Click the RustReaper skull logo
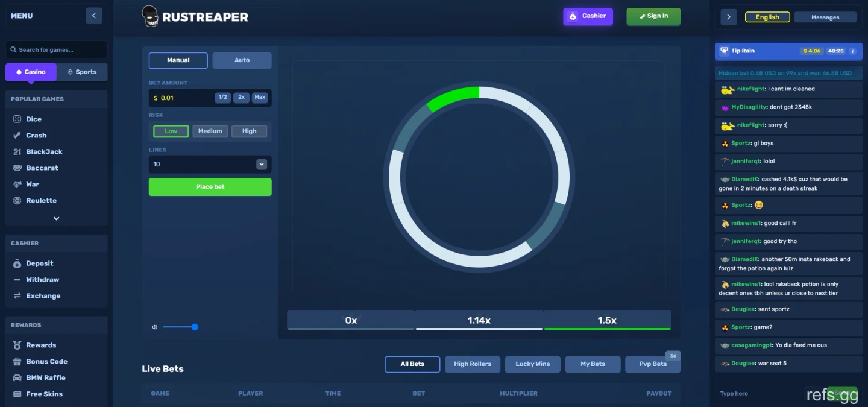Image resolution: width=868 pixels, height=407 pixels. [x=150, y=16]
